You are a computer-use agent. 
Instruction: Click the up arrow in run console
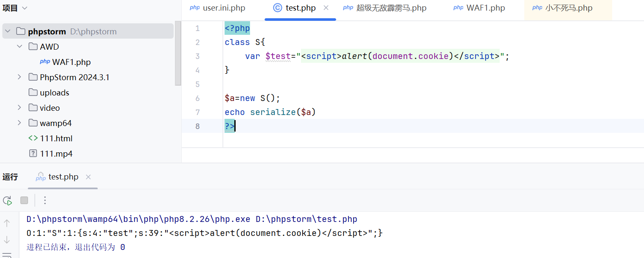(7, 223)
